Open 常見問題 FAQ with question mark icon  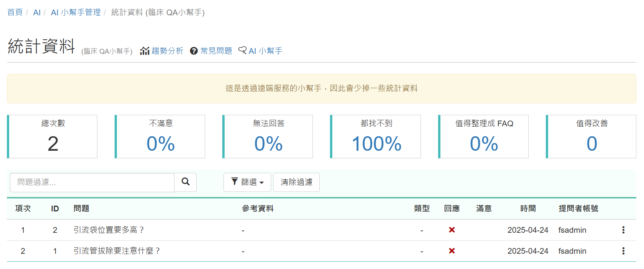click(211, 51)
